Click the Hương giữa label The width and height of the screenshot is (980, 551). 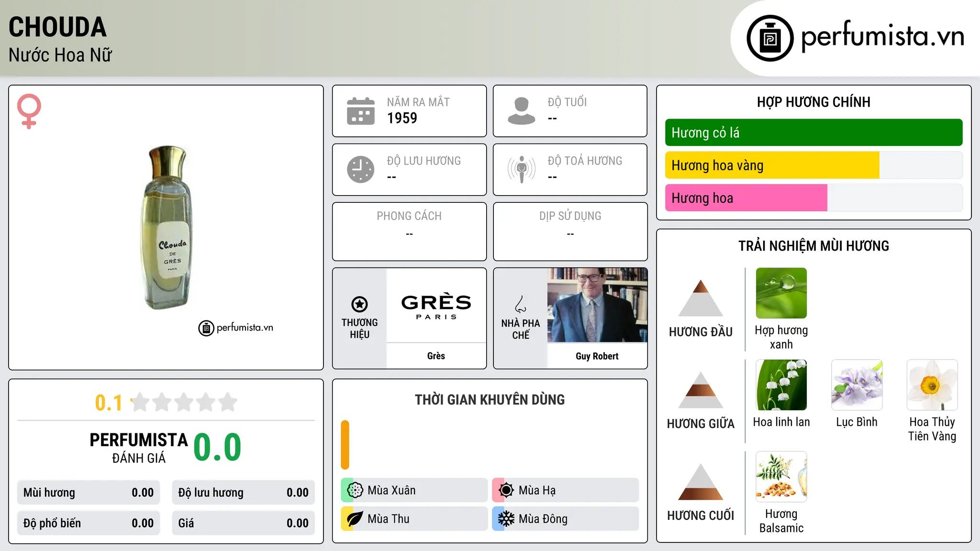click(701, 424)
